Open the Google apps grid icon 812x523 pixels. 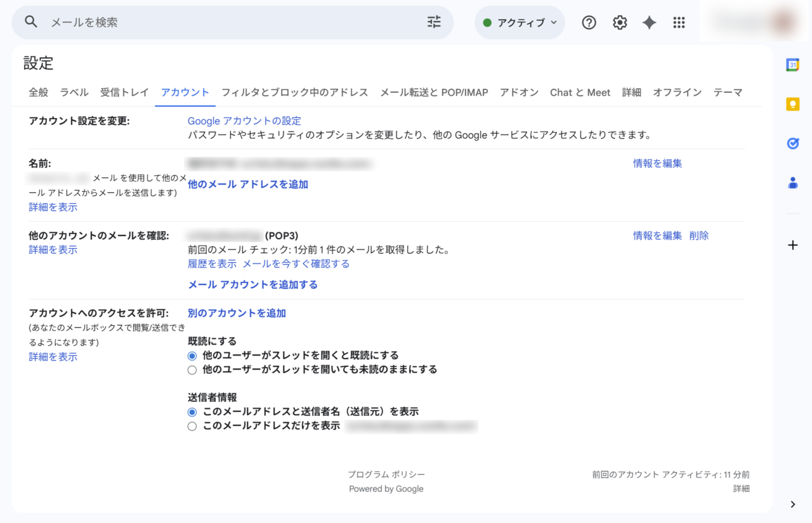click(x=679, y=22)
